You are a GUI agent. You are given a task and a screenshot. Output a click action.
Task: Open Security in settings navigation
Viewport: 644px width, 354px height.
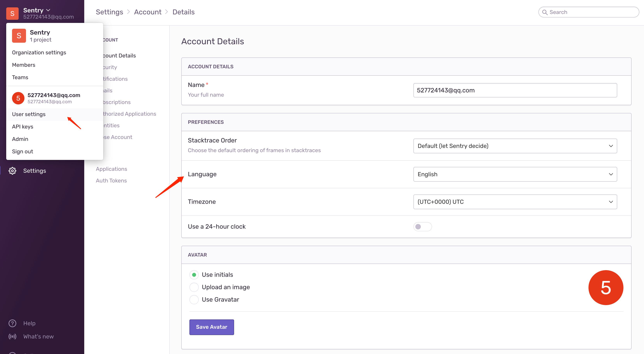pyautogui.click(x=110, y=67)
